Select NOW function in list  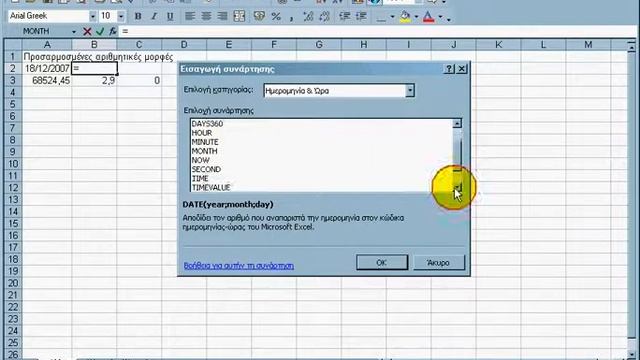(200, 160)
